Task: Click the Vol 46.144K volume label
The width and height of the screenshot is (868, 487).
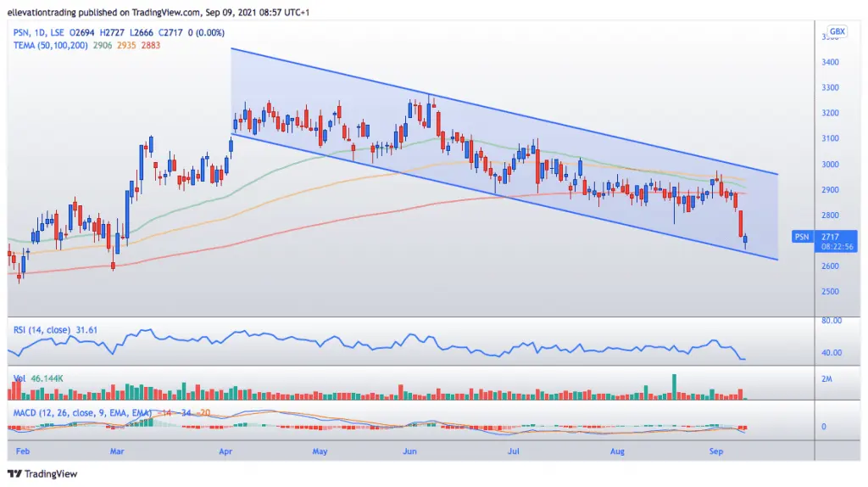Action: pyautogui.click(x=38, y=378)
